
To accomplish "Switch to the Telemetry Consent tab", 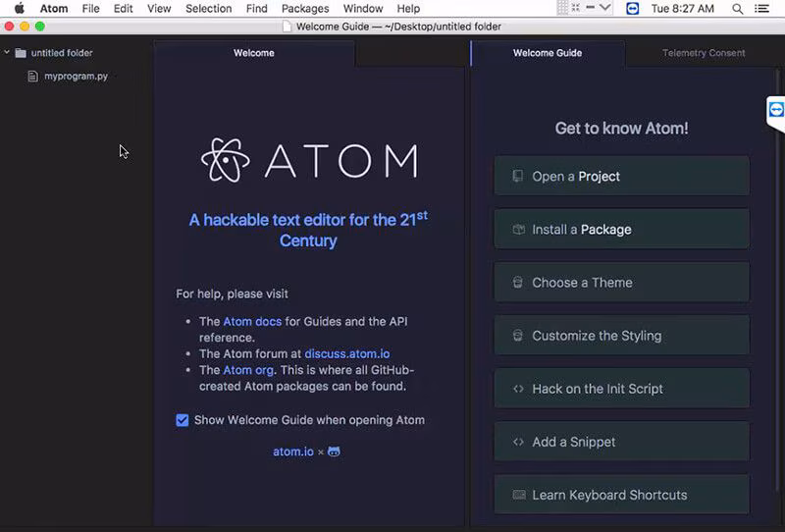I will (704, 53).
